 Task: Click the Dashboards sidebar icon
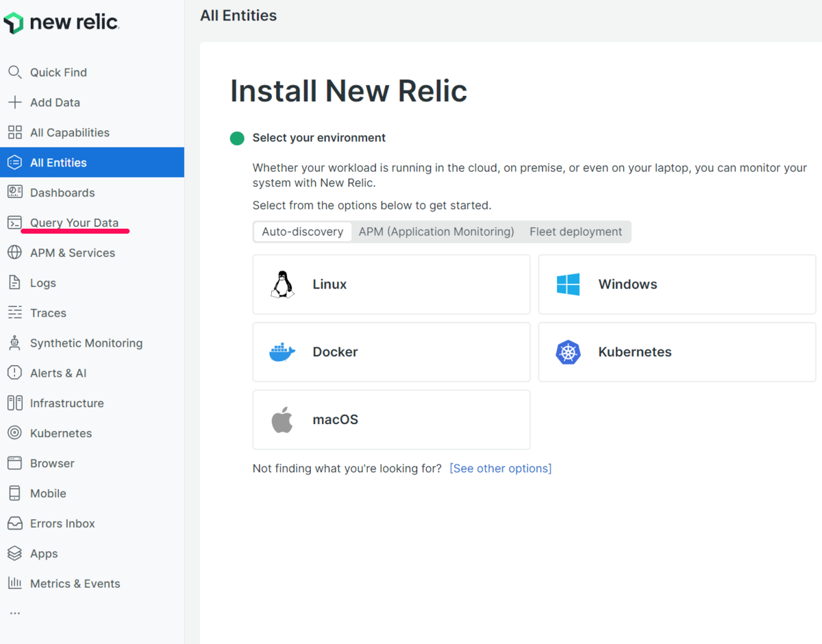[14, 193]
